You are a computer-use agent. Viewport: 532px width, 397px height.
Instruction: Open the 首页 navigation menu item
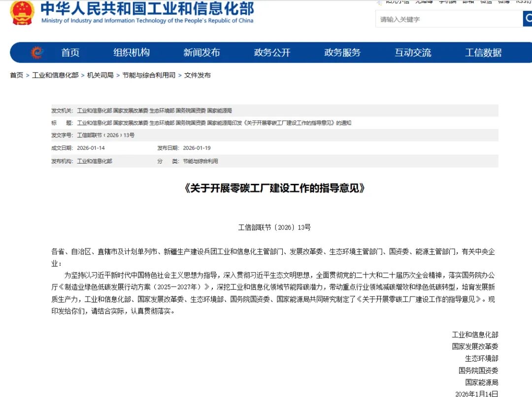70,53
